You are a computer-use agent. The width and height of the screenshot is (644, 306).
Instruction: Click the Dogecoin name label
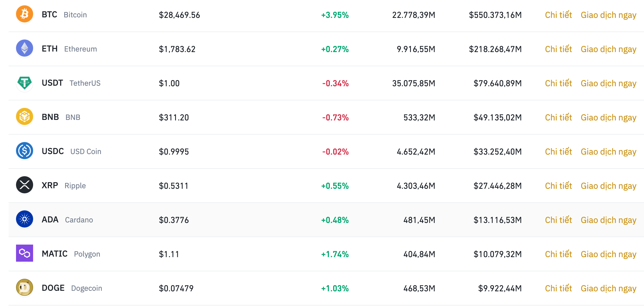pyautogui.click(x=87, y=288)
